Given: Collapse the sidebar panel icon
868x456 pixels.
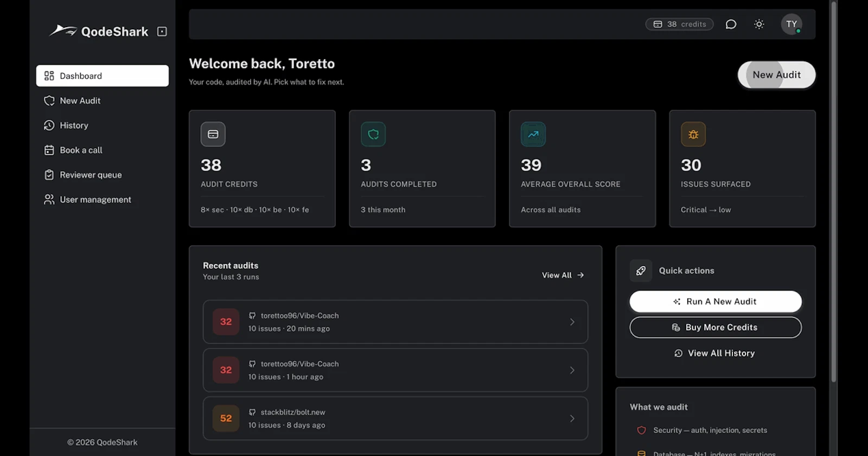Looking at the screenshot, I should click(162, 31).
